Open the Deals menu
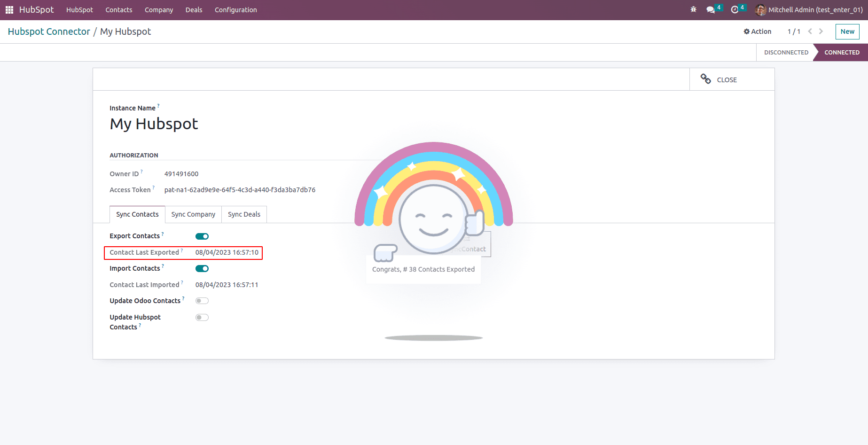 [194, 10]
